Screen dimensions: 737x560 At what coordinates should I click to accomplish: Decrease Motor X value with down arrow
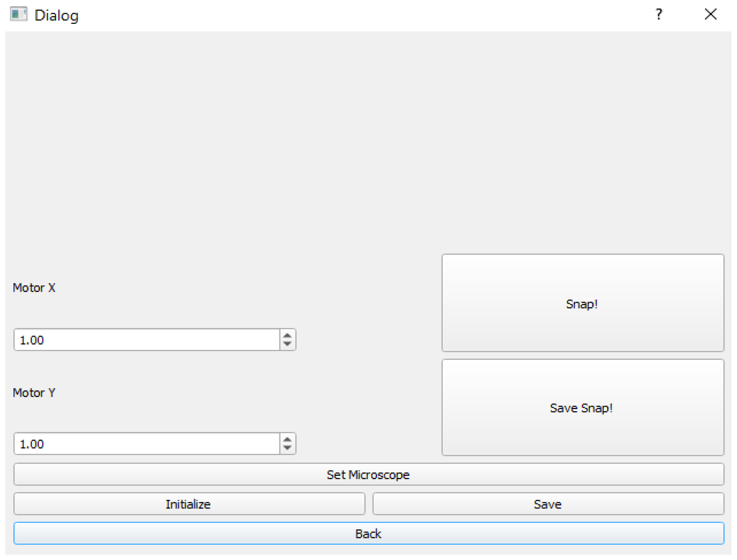pos(287,344)
